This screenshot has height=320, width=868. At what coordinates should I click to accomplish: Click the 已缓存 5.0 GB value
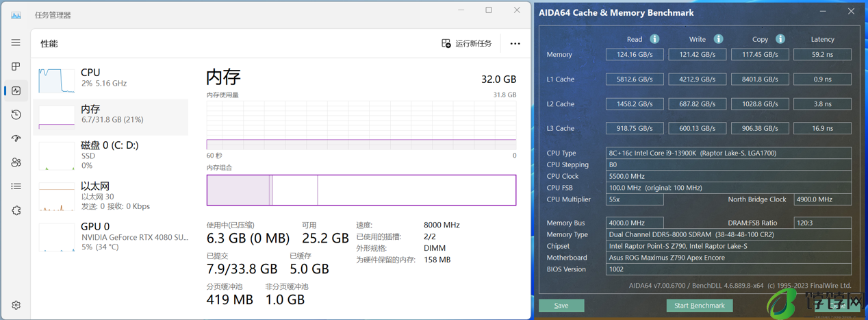click(309, 269)
